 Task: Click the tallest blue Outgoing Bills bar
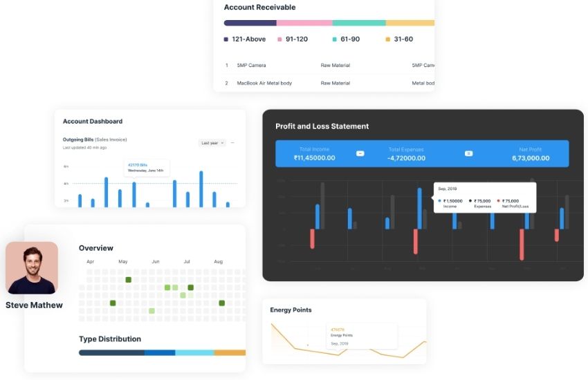click(201, 189)
